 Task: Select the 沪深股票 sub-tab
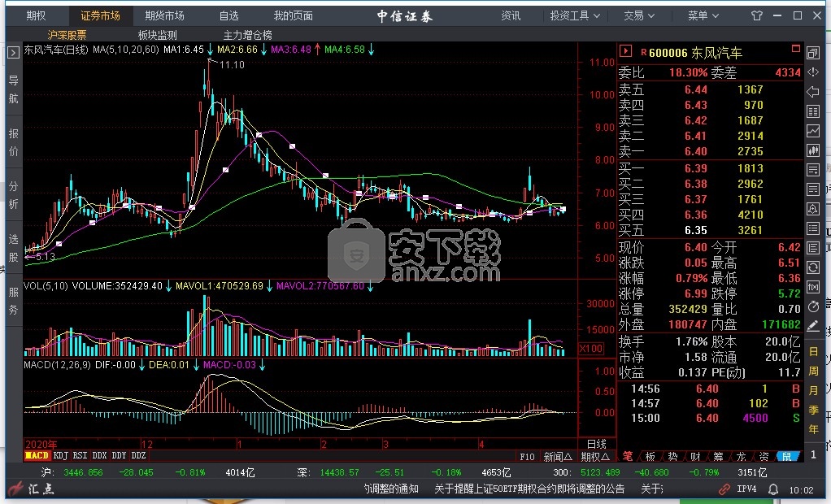[67, 35]
